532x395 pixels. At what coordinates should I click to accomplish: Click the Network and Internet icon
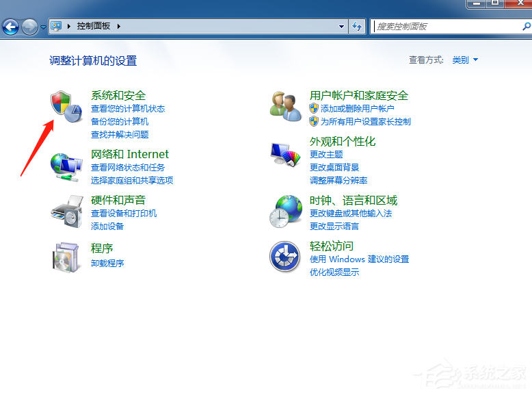point(66,166)
